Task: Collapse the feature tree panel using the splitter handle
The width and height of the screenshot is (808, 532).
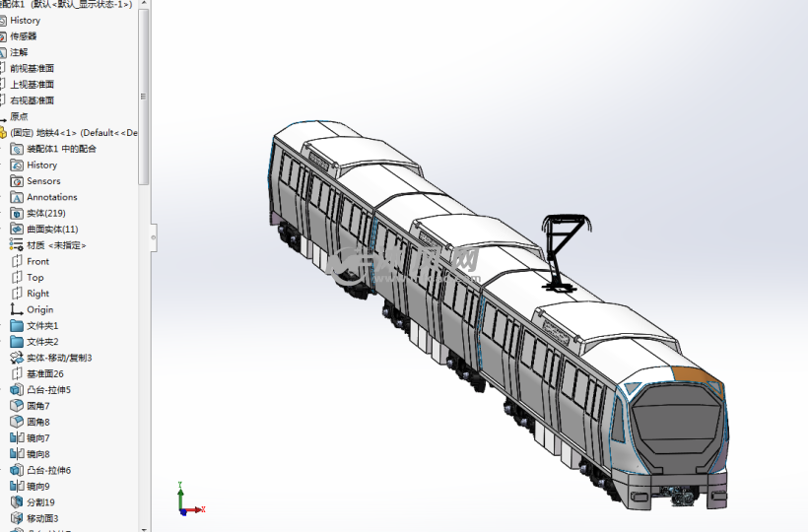Action: pos(153,236)
